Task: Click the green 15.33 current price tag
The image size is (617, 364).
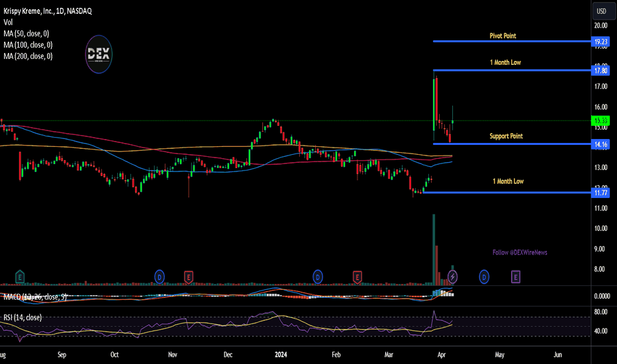Action: pyautogui.click(x=600, y=121)
